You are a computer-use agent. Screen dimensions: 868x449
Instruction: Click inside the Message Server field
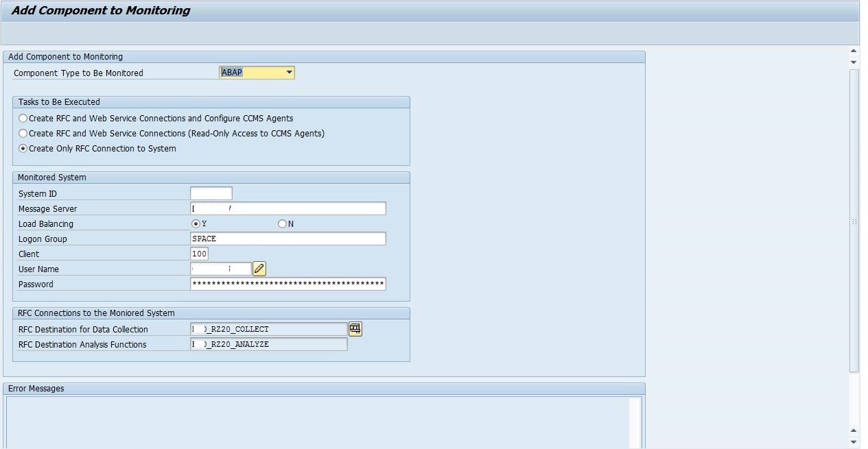(288, 208)
